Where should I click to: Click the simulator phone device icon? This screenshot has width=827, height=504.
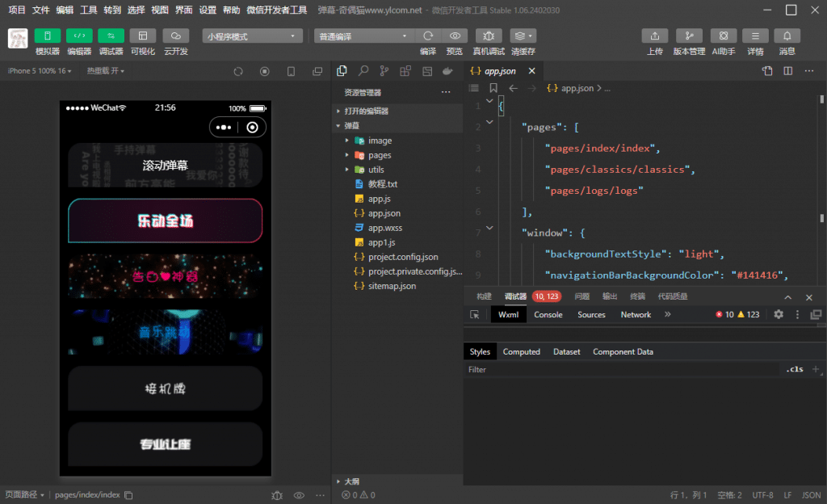(291, 71)
